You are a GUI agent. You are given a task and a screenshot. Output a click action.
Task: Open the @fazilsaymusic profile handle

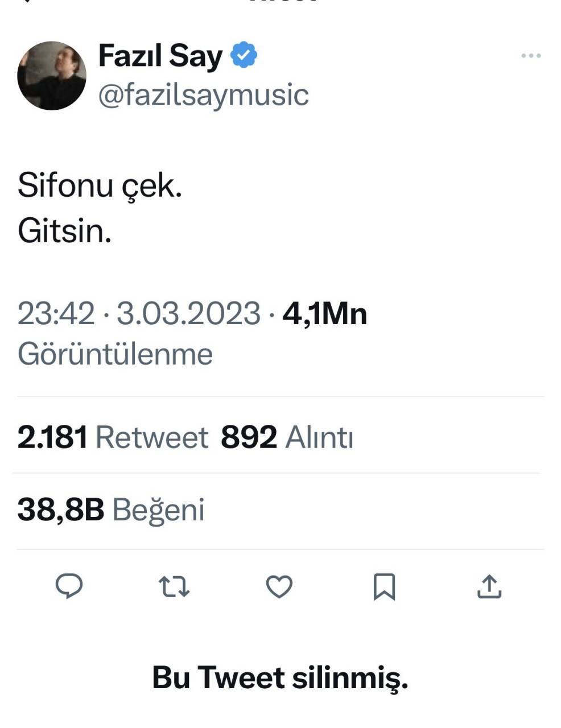click(203, 93)
